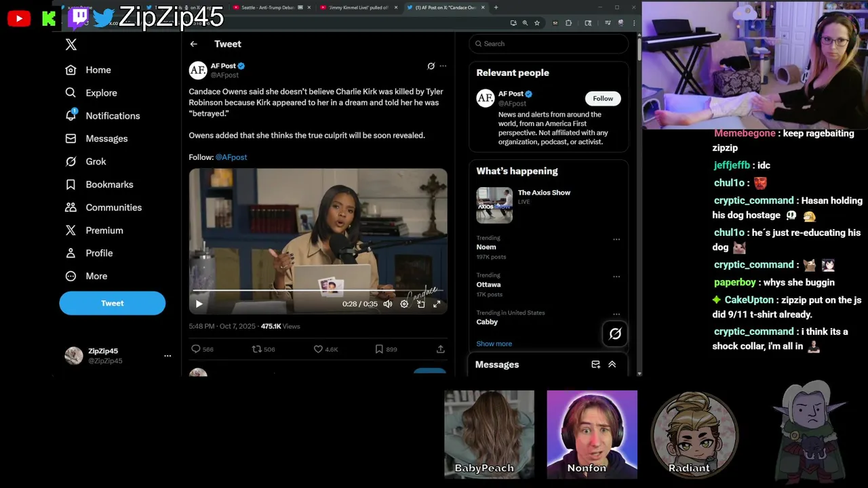This screenshot has width=868, height=488.
Task: Open a new browser tab
Action: (x=496, y=7)
